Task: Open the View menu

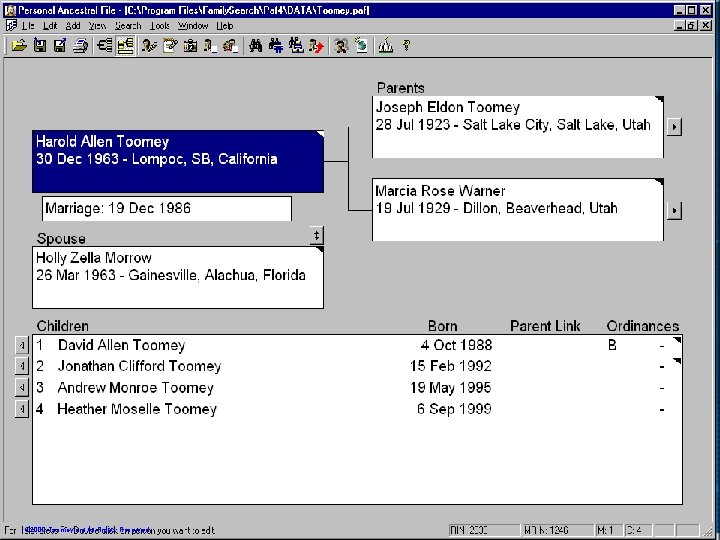Action: [x=97, y=26]
